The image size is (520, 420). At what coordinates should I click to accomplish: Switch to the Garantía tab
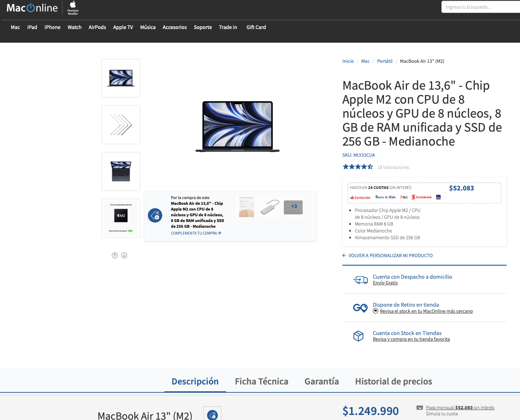(322, 381)
